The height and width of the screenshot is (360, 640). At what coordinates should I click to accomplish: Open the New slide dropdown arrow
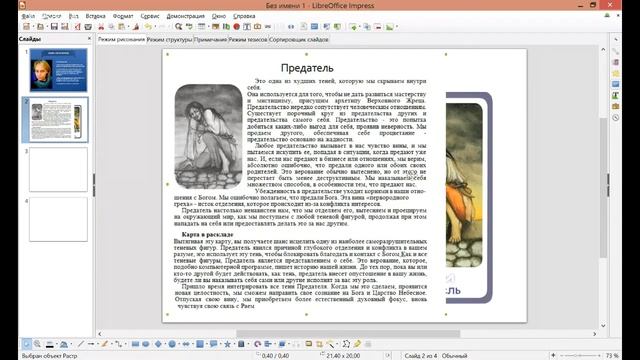360,27
